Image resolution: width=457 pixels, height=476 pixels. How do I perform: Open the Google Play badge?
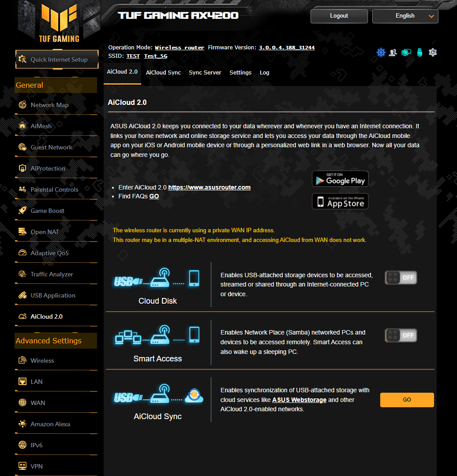(x=340, y=179)
